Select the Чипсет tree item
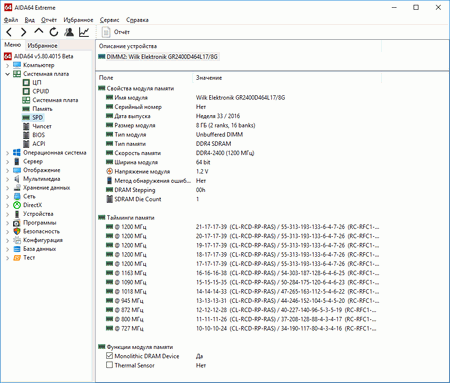This screenshot has height=383, width=450. [x=42, y=126]
